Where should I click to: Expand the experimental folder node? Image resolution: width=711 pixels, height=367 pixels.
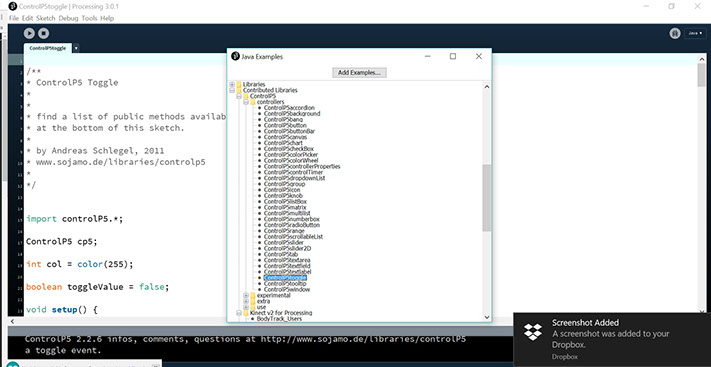click(x=246, y=295)
